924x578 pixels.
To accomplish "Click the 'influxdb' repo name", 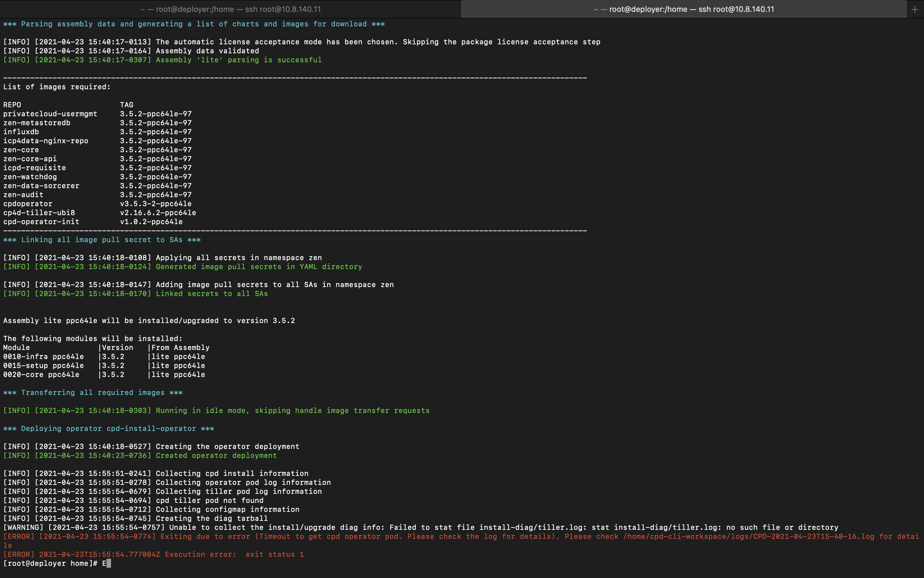I will tap(21, 132).
